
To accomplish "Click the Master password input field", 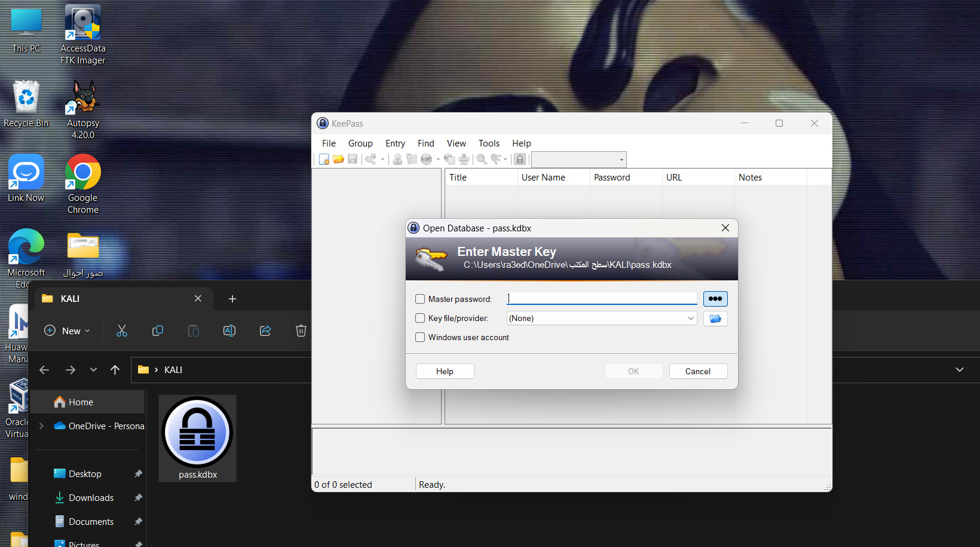I will (x=602, y=298).
